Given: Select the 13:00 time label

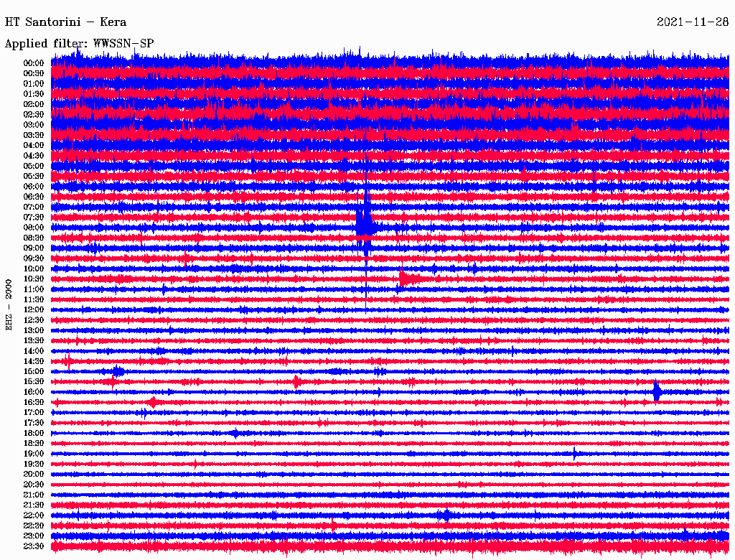Looking at the screenshot, I should [34, 331].
